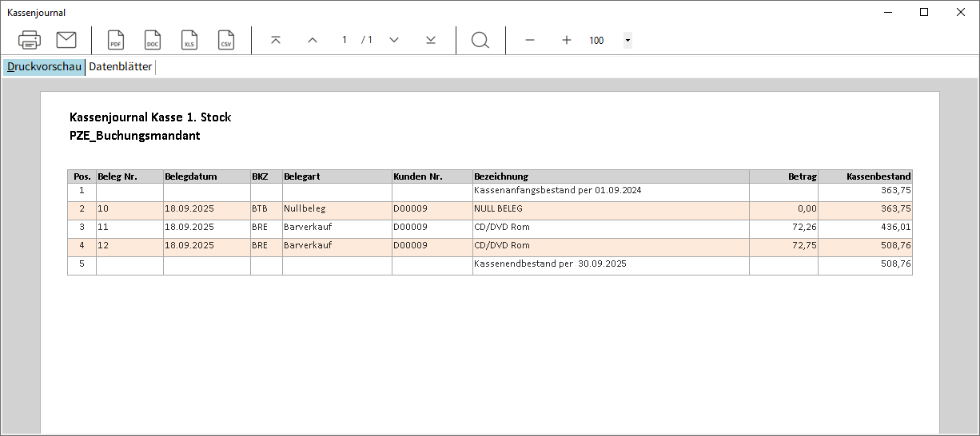Go to the previous page
This screenshot has height=436, width=980.
pyautogui.click(x=313, y=40)
